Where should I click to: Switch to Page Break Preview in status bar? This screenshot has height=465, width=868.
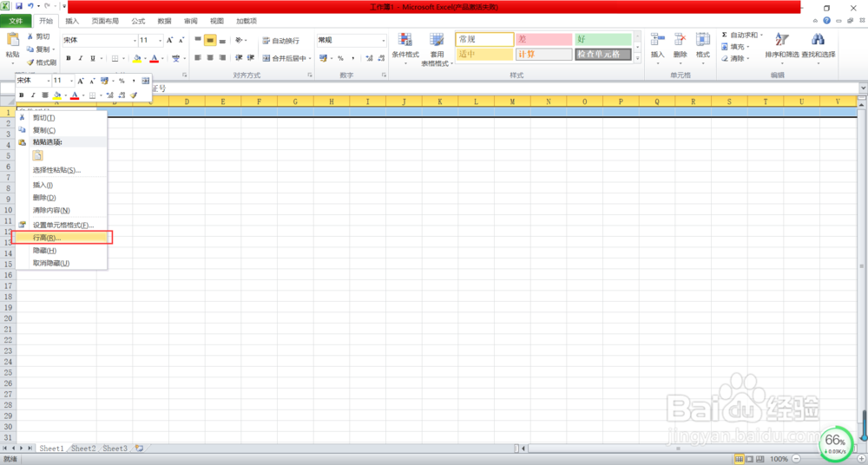pos(759,459)
